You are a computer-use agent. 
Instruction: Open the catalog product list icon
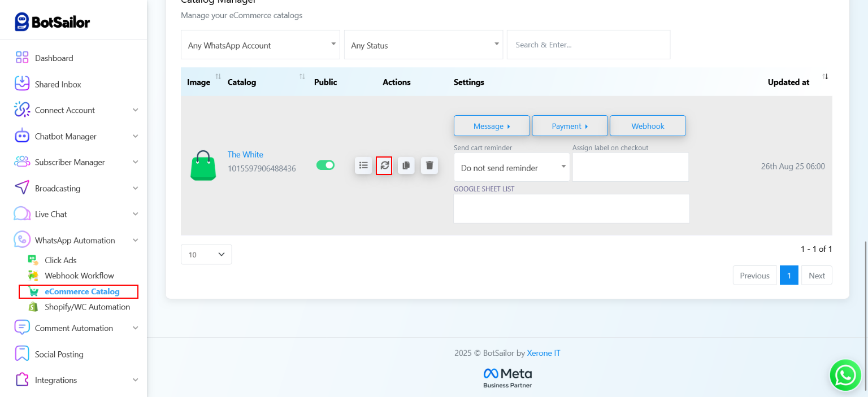tap(363, 165)
